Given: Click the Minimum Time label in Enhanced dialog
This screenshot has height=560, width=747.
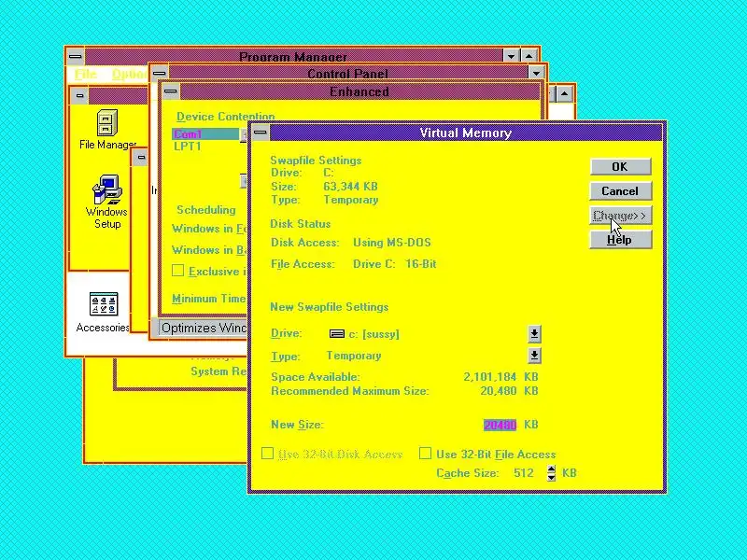Looking at the screenshot, I should pos(208,299).
